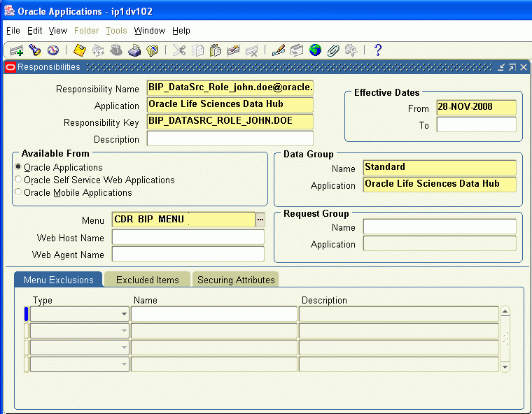Viewport: 532px width, 414px height.
Task: Click the Paste clipboard toolbar icon
Action: [x=215, y=50]
